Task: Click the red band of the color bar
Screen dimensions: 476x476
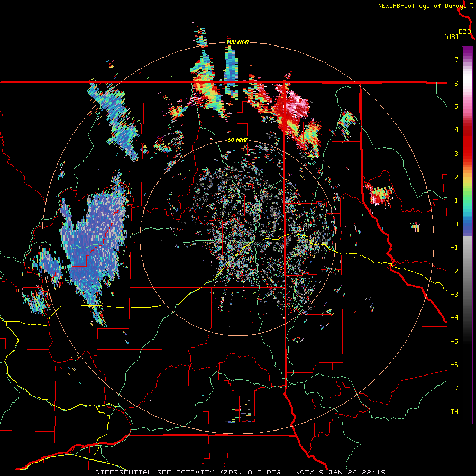Action: coord(467,143)
